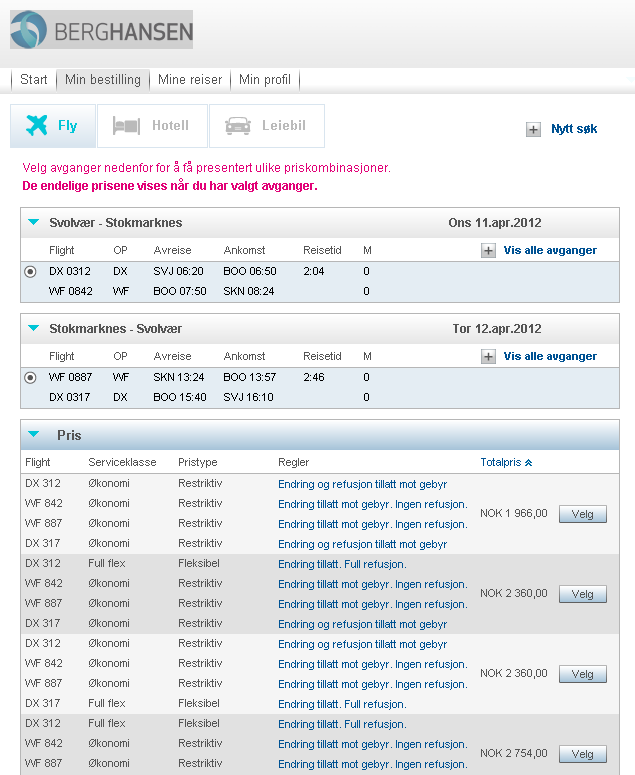Open the Mine reiser menu item
The image size is (635, 775).
coord(190,80)
